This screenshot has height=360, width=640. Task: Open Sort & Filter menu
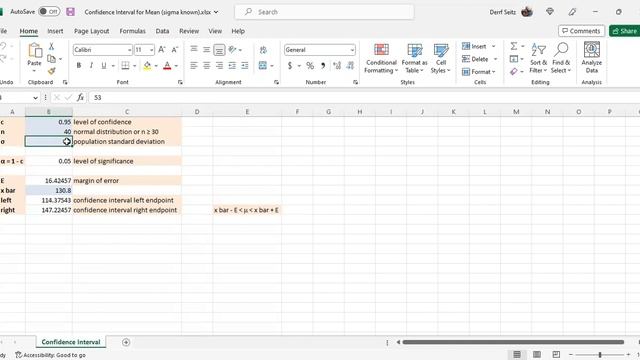point(538,58)
